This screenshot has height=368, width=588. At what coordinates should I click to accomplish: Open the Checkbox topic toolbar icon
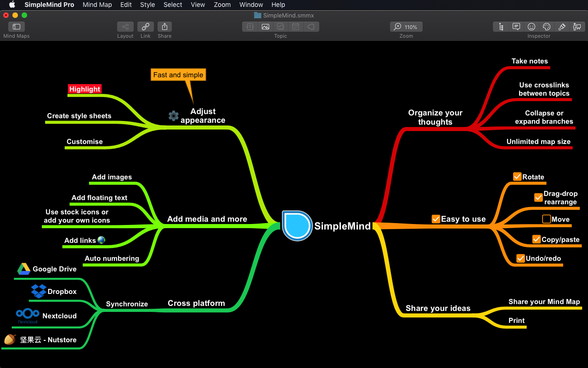pyautogui.click(x=280, y=26)
